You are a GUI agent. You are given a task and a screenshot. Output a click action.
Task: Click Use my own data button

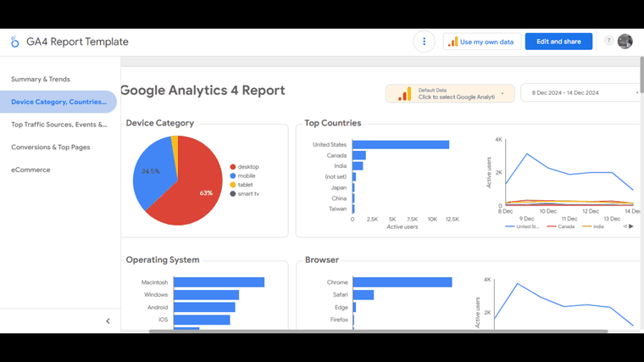pos(482,42)
